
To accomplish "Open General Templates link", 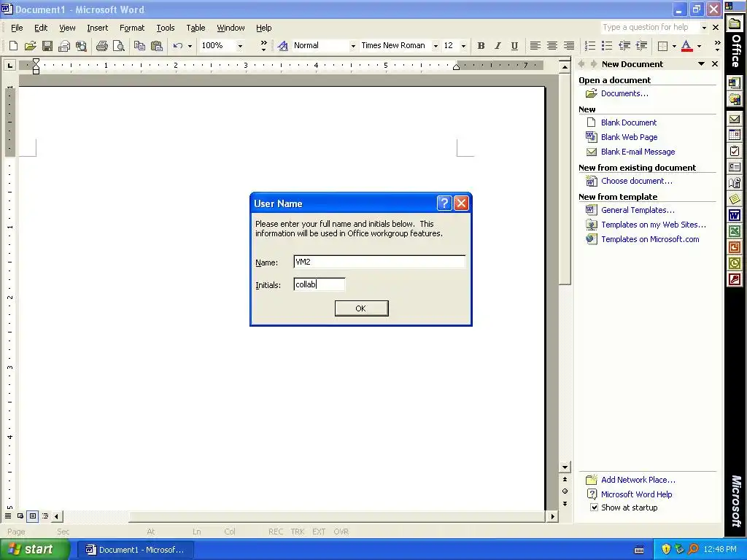I will click(638, 210).
